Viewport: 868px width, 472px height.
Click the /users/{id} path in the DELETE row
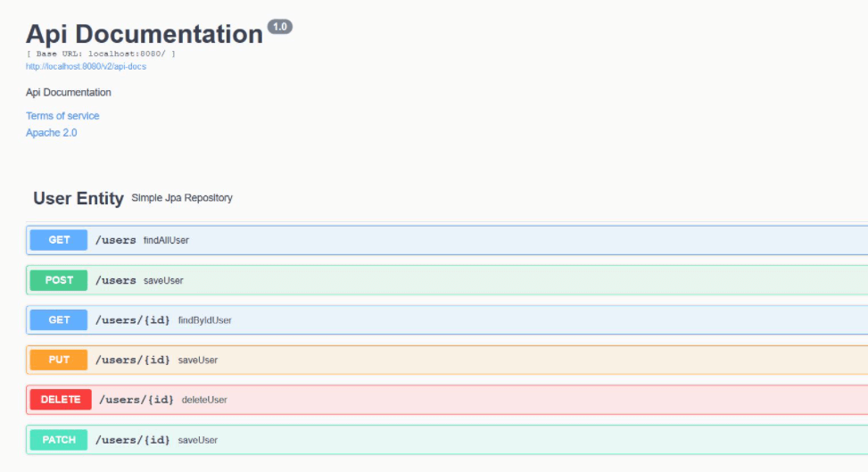(x=136, y=400)
